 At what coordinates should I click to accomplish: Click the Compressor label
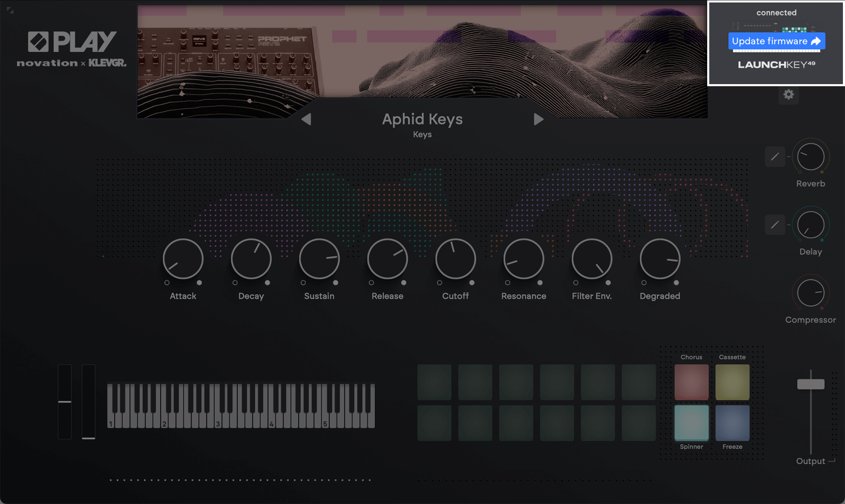tap(810, 320)
